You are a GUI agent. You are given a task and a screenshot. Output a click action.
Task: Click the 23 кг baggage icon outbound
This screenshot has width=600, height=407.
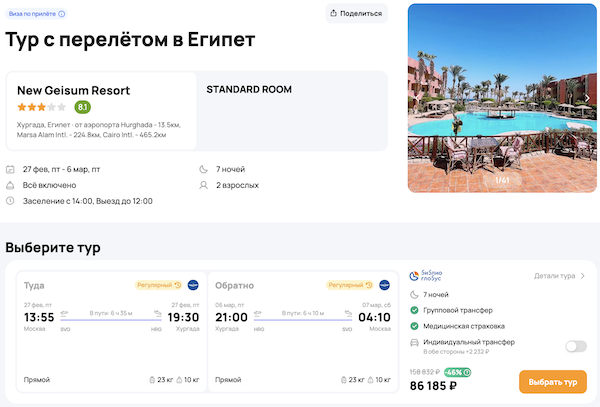click(x=152, y=380)
